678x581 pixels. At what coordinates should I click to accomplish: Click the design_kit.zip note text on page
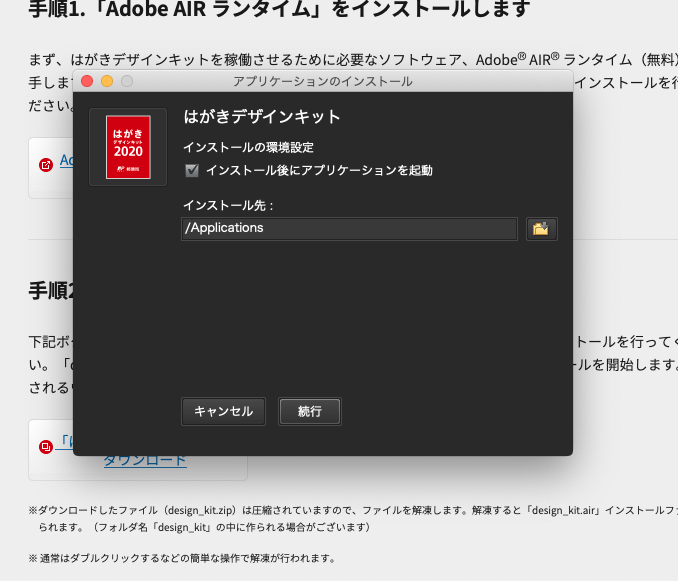pos(353,519)
